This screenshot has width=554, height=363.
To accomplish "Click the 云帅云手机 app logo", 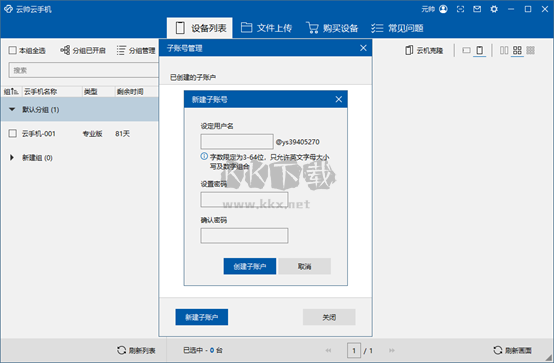I will click(8, 9).
